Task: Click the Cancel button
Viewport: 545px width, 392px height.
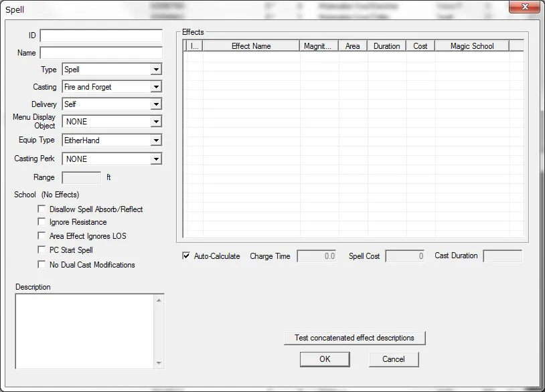Action: [394, 359]
